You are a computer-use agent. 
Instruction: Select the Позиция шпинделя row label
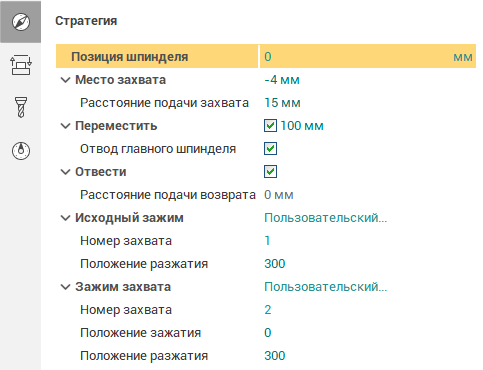click(130, 57)
